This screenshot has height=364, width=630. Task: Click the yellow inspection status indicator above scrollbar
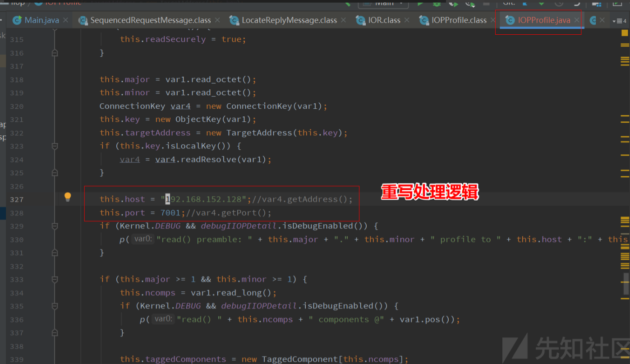(625, 33)
